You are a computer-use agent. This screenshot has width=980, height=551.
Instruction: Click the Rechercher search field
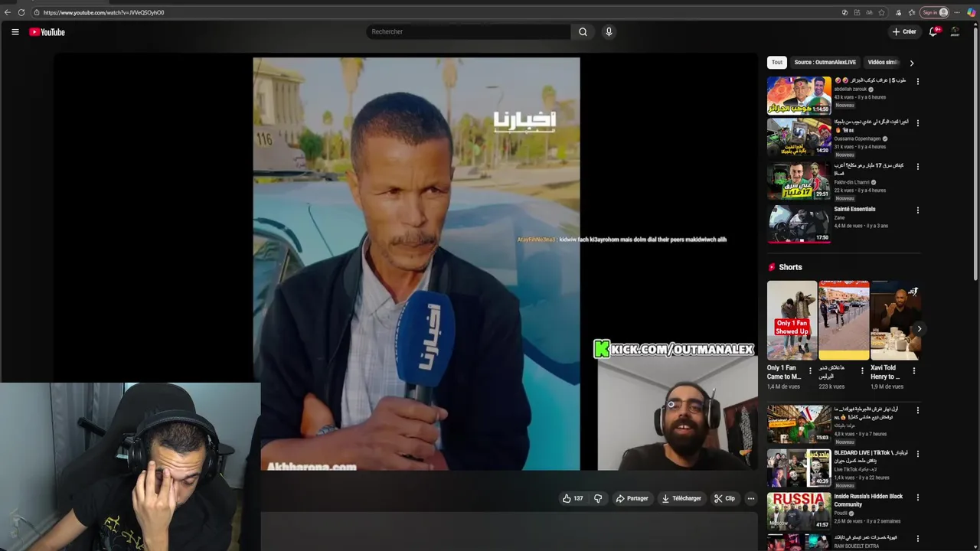click(x=469, y=32)
